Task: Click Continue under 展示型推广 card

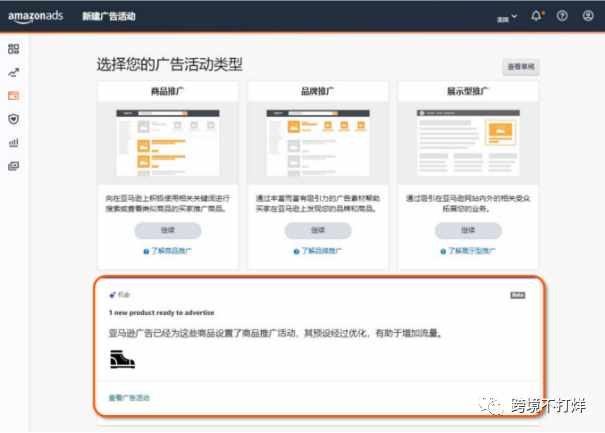Action: pos(468,230)
